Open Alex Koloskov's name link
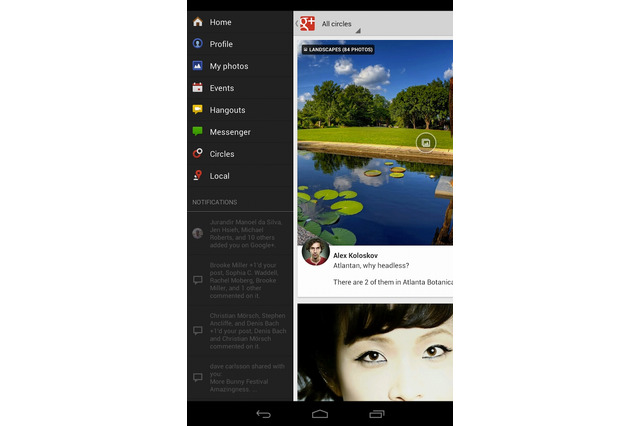 (x=355, y=255)
